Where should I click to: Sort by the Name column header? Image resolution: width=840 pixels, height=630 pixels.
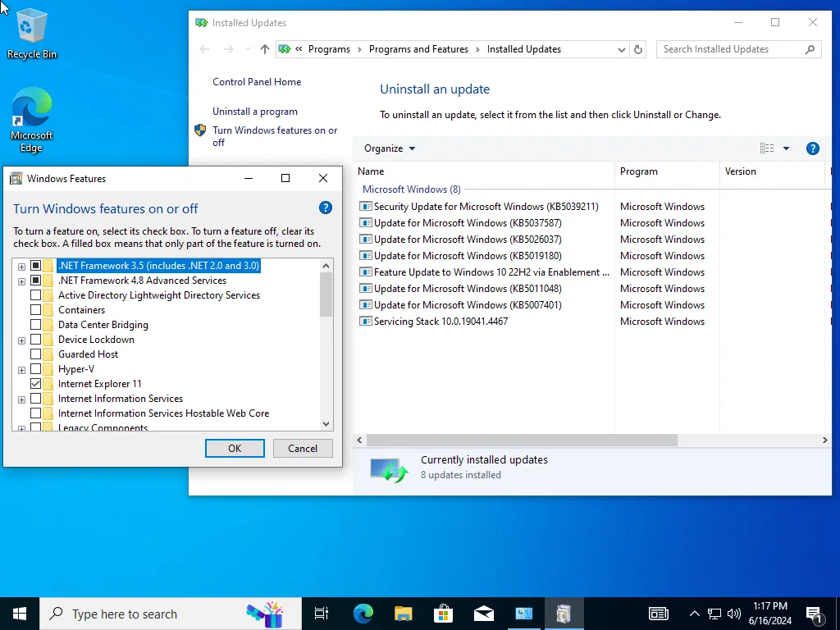(x=484, y=171)
